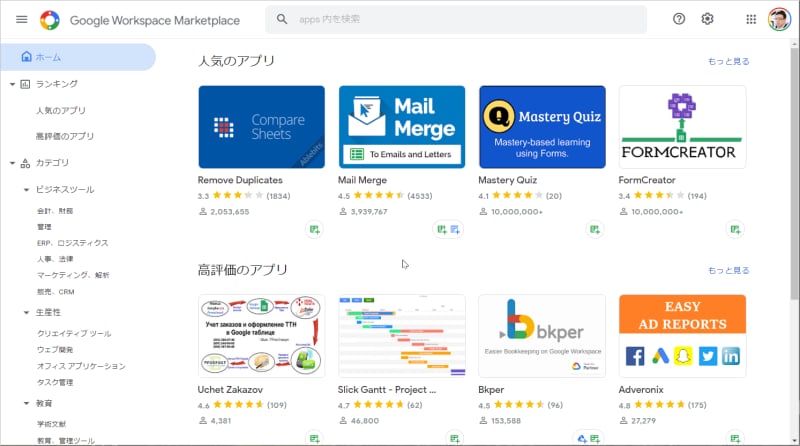Click もっと見る for 人気のアプリ section
Screen dimensions: 800x446
pyautogui.click(x=729, y=62)
